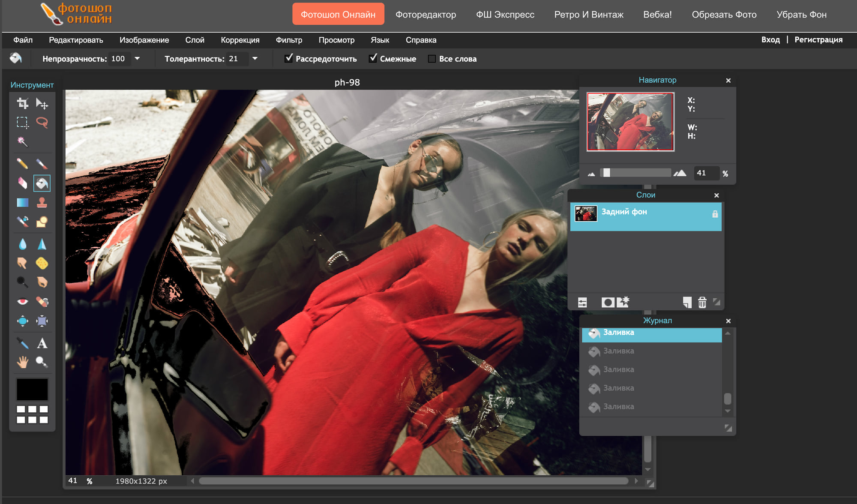857x504 pixels.
Task: Open the Коррекция menu
Action: click(240, 39)
